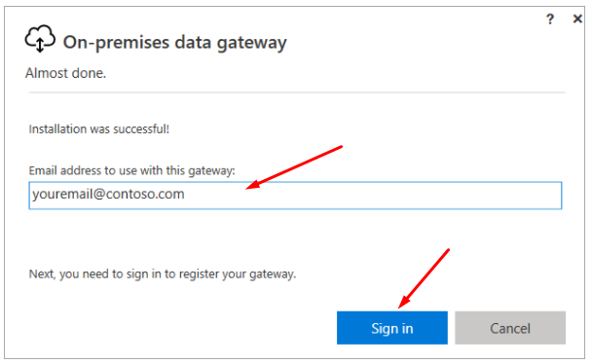Image resolution: width=592 pixels, height=364 pixels.
Task: Click the divider line below Almost done
Action: (297, 92)
